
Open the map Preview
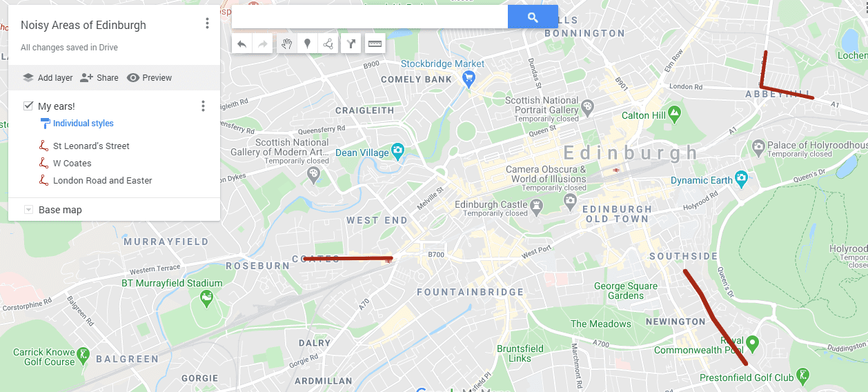[150, 78]
